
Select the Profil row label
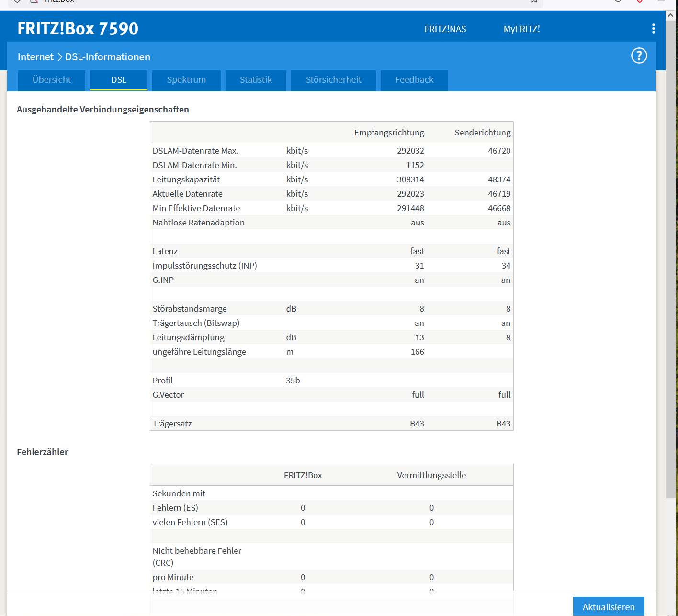pos(163,381)
